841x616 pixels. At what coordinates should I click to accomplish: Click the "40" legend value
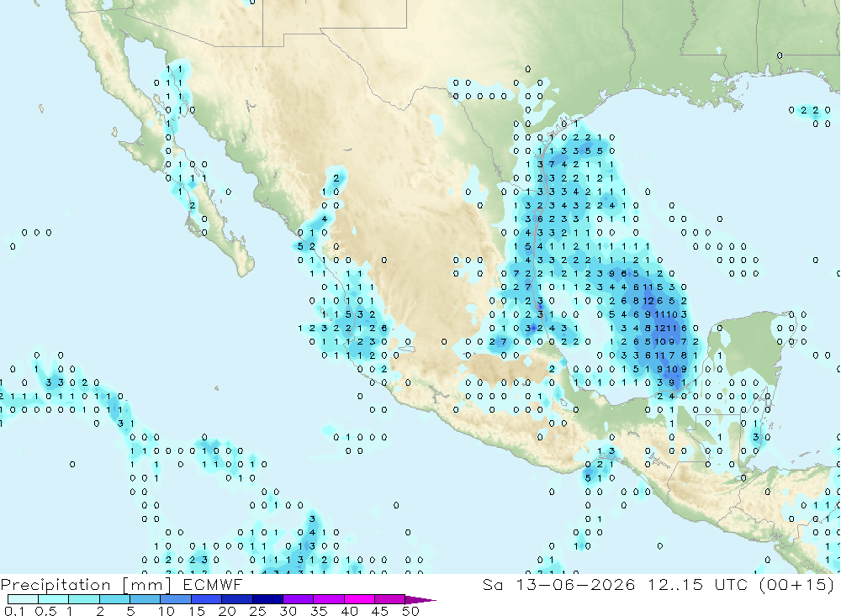[x=350, y=611]
